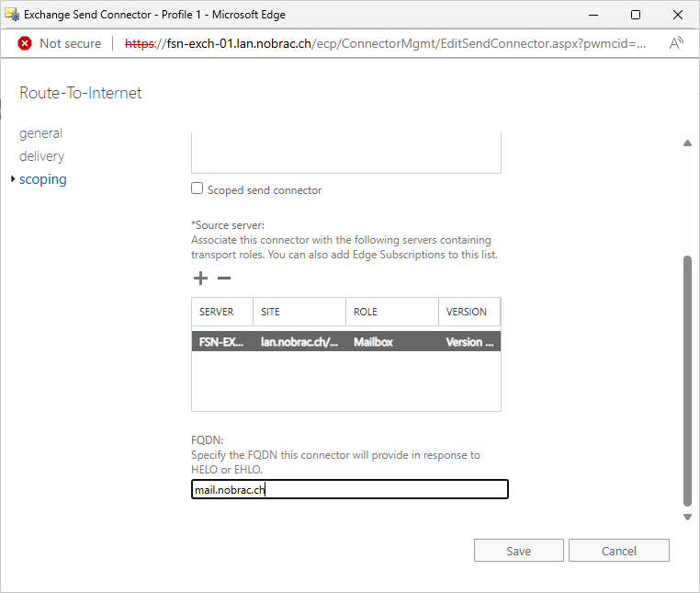This screenshot has height=593, width=700.
Task: Click the lan.nobrac.ch/... site cell
Action: [299, 342]
